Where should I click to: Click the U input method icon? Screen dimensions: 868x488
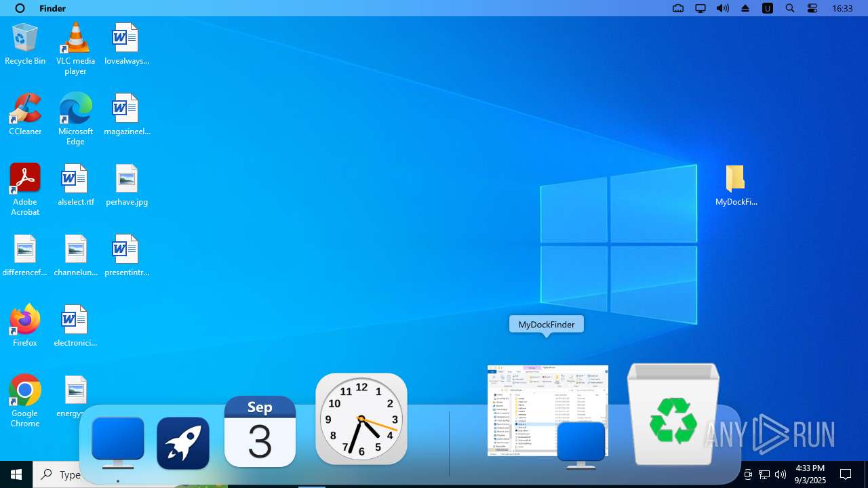pyautogui.click(x=768, y=8)
